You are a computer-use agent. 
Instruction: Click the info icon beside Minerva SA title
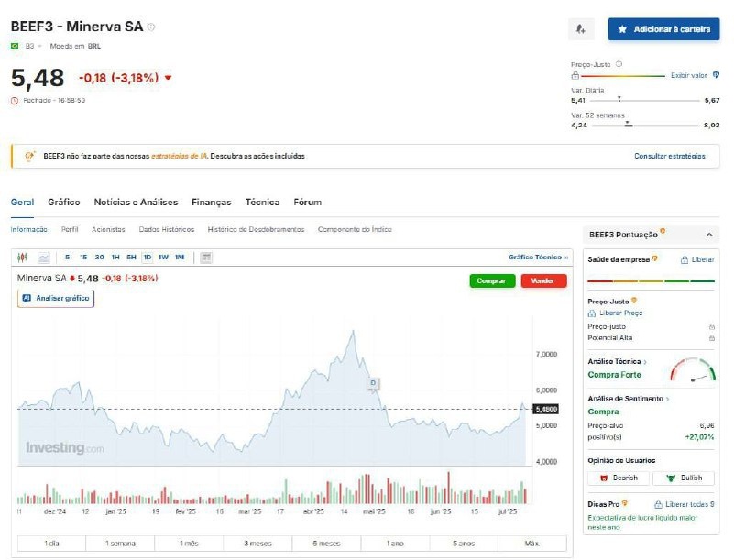click(151, 27)
